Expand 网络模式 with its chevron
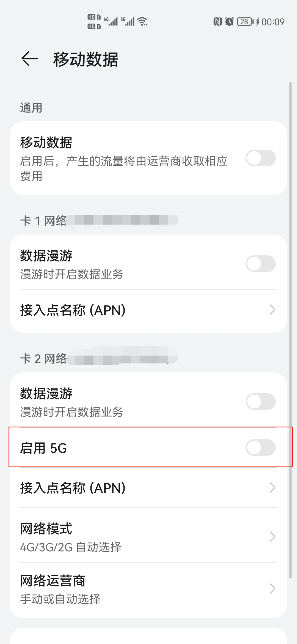The image size is (297, 644). pos(272,536)
